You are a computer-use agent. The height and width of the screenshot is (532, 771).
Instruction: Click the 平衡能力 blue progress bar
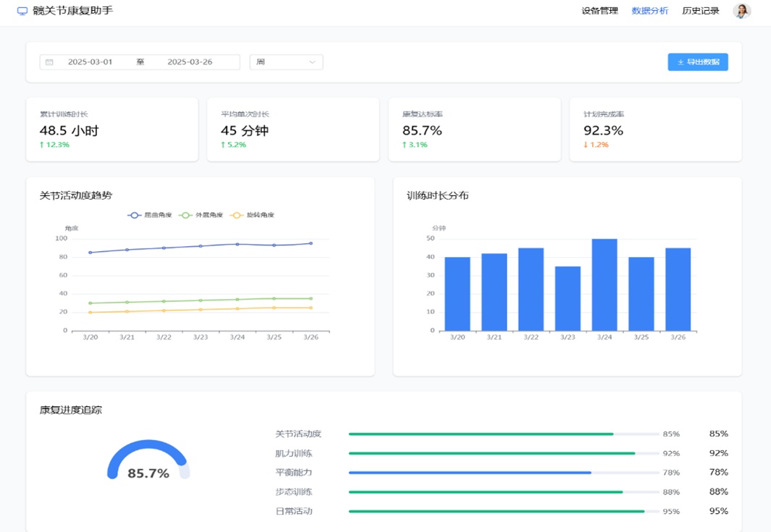(x=470, y=473)
